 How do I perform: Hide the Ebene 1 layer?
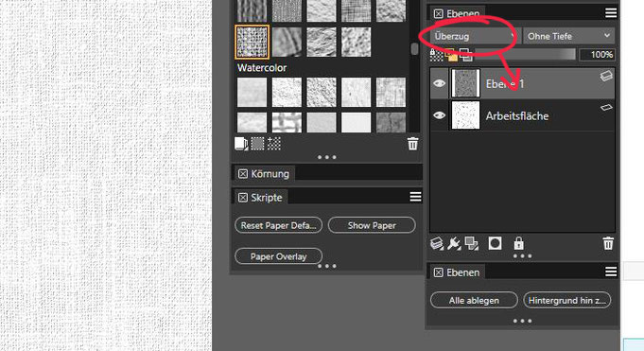point(439,83)
